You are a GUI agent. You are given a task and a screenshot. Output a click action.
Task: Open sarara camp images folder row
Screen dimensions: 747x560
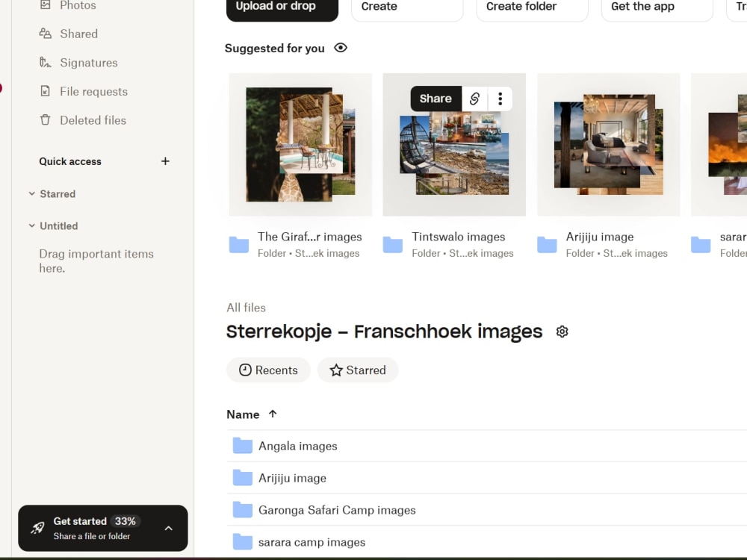tap(487, 542)
